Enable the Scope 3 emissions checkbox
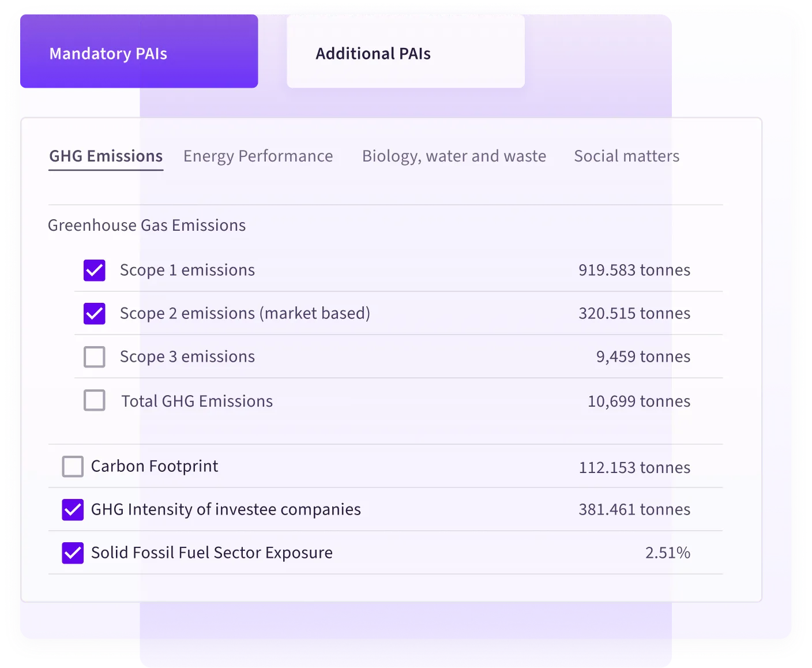 coord(94,356)
